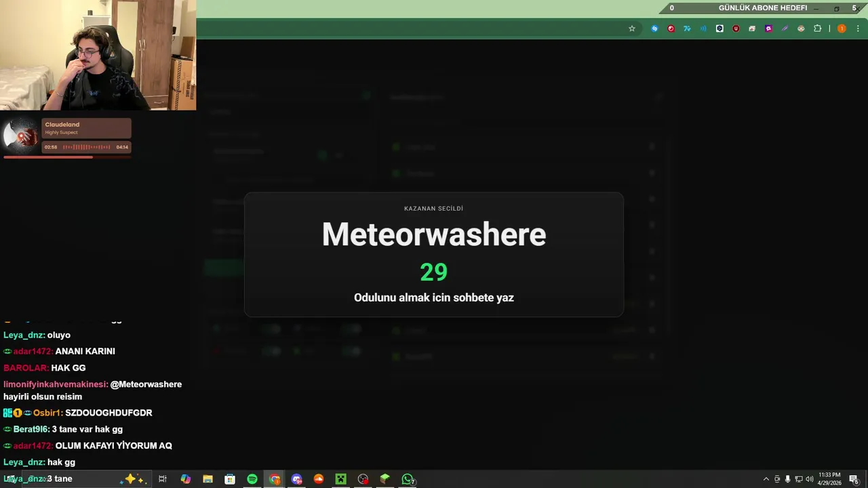Open the Minecraft creeper taskbar icon

pos(340,479)
